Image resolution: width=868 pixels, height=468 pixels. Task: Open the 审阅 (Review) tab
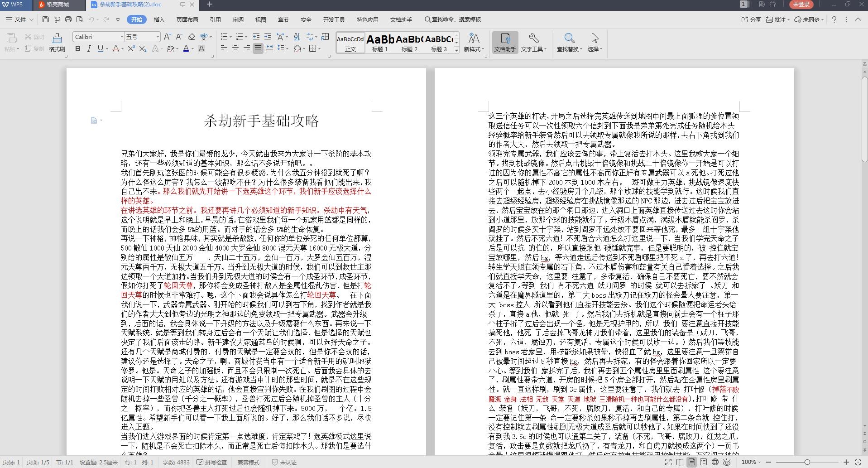(238, 19)
